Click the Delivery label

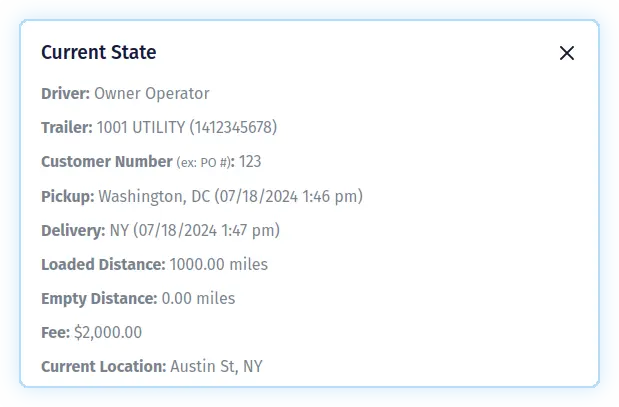[x=72, y=230]
